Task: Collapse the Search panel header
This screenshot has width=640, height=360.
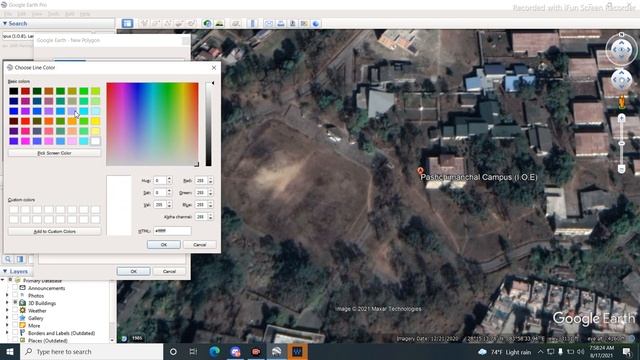Action: pyautogui.click(x=57, y=24)
